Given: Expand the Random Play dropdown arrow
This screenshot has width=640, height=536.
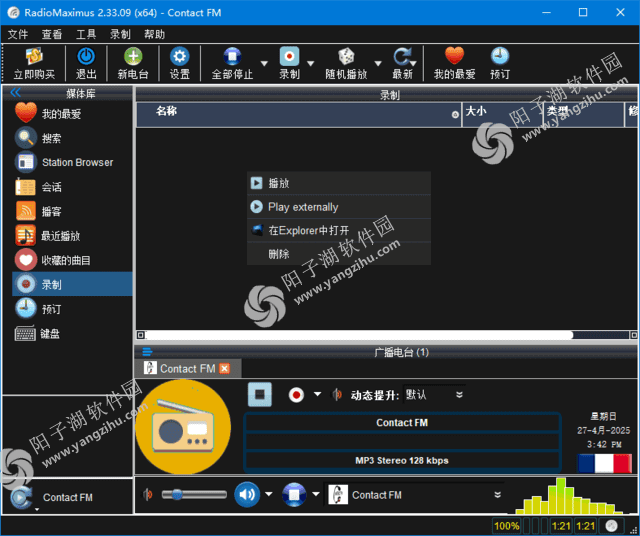Looking at the screenshot, I should click(378, 63).
